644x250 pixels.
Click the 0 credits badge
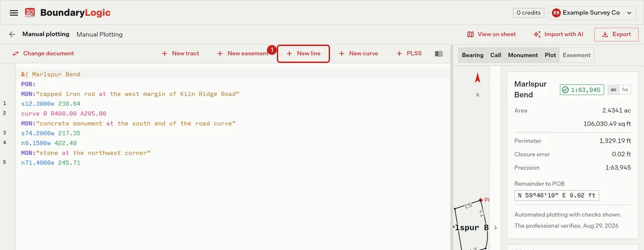pyautogui.click(x=529, y=13)
